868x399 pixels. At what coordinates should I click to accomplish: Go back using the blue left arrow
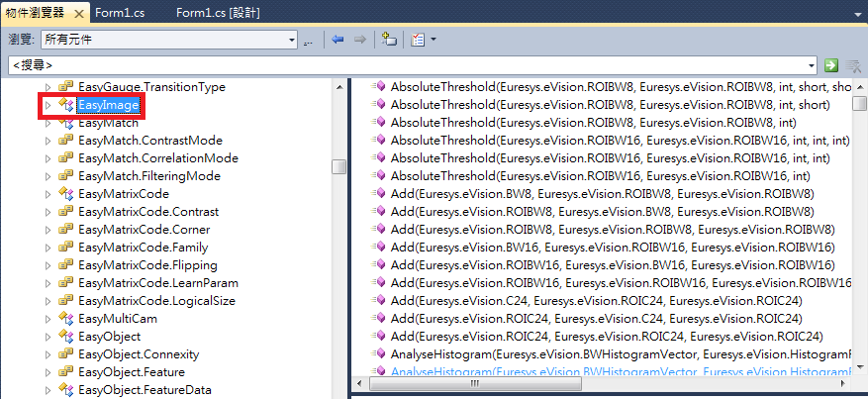tap(338, 40)
